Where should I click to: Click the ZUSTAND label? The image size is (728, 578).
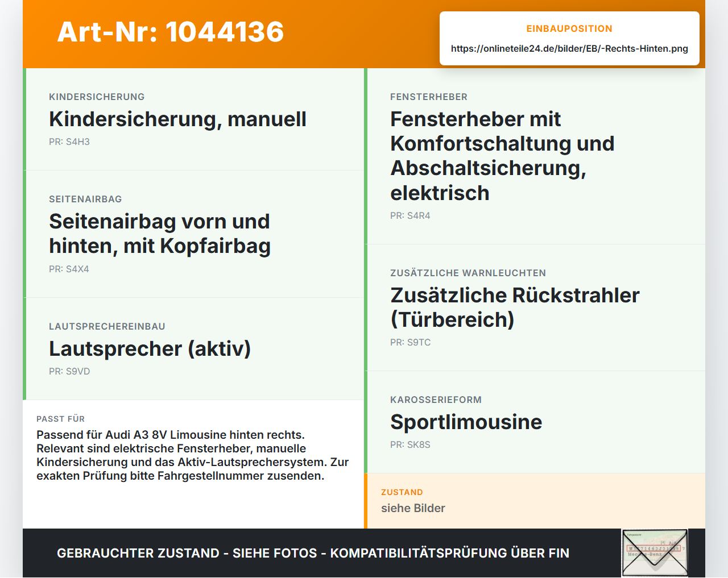(x=402, y=493)
